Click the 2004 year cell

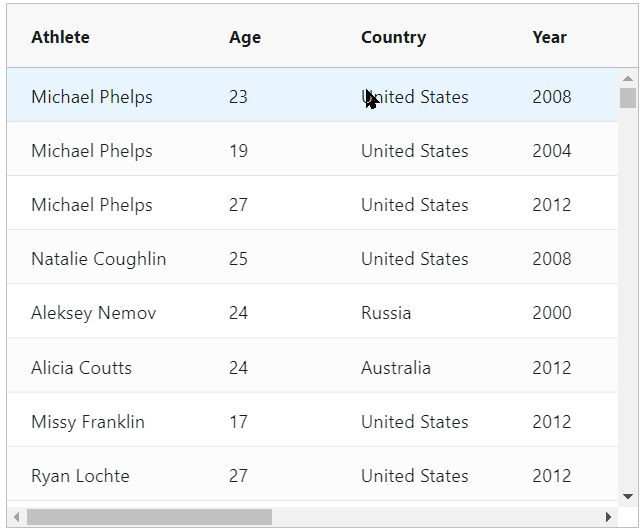pyautogui.click(x=552, y=151)
